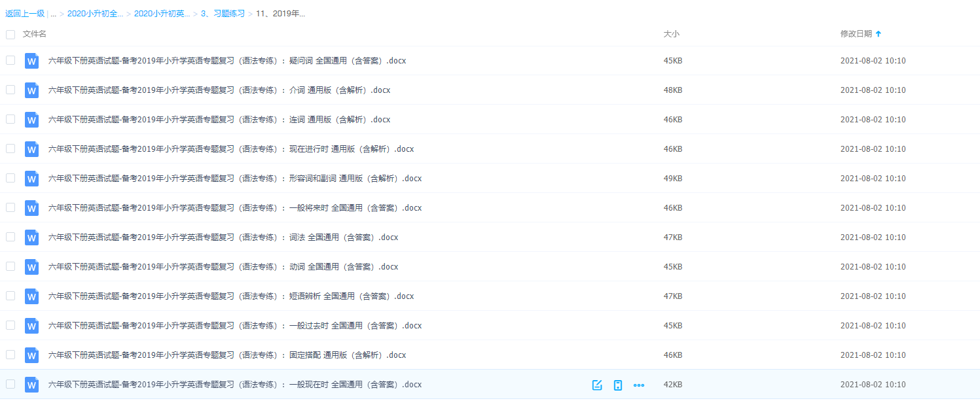The height and width of the screenshot is (403, 980).
Task: Toggle sort arrow next to 修改日期
Action: (x=879, y=33)
